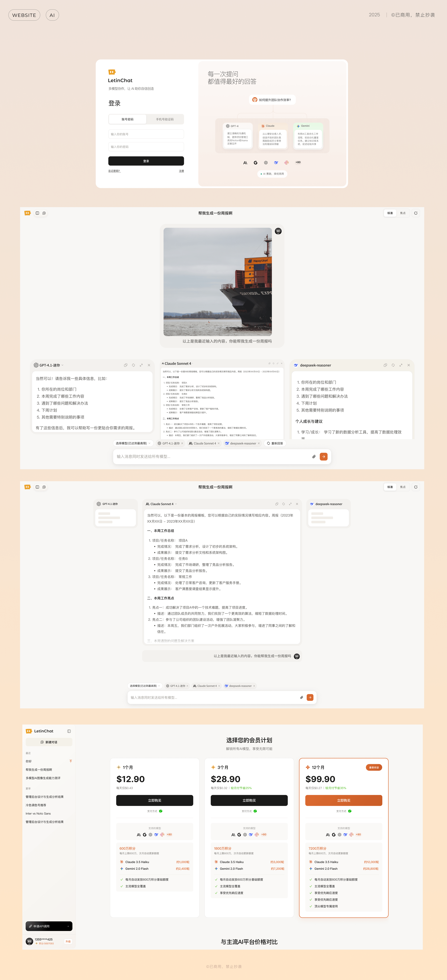Click refresh icon at top right of ship-photo chat
Screen dimensions: 447x980
416,213
